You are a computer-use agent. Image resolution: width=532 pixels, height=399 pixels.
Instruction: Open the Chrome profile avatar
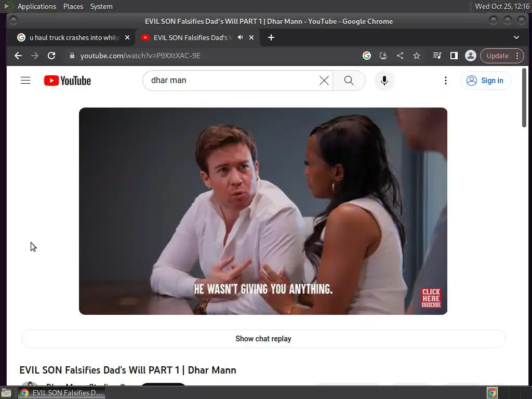tap(471, 56)
